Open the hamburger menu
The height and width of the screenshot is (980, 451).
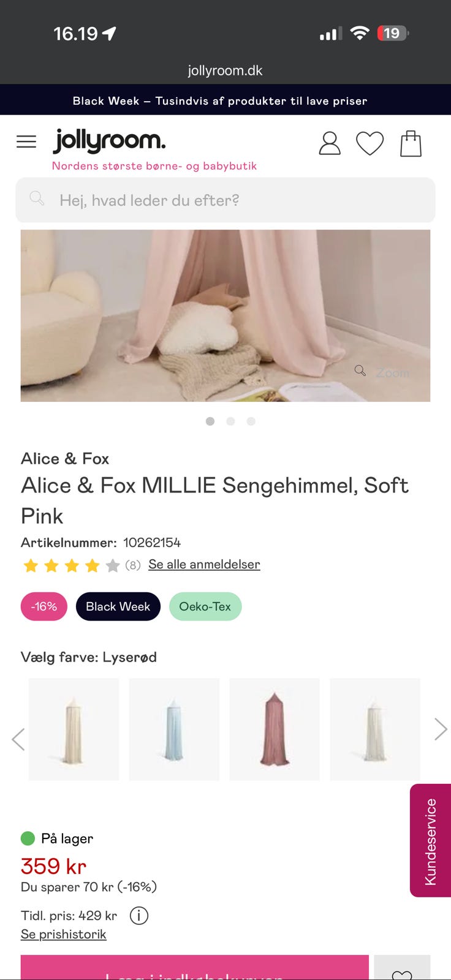tap(26, 142)
